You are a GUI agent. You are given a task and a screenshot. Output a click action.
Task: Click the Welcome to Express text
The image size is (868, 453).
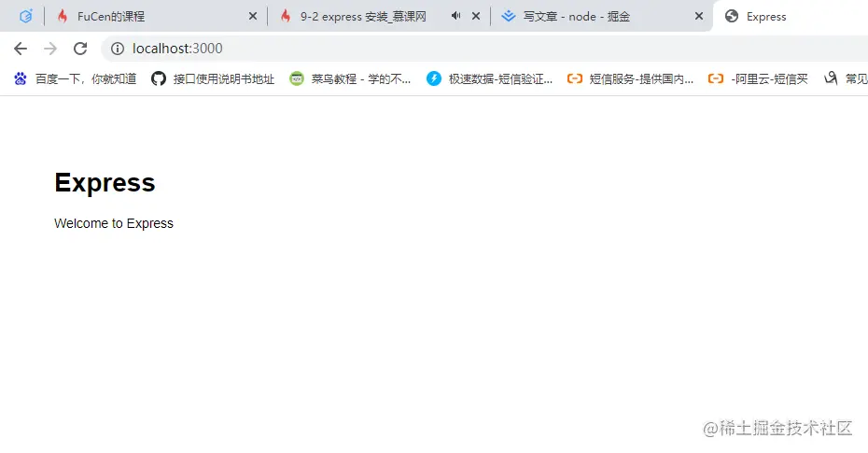(x=114, y=223)
